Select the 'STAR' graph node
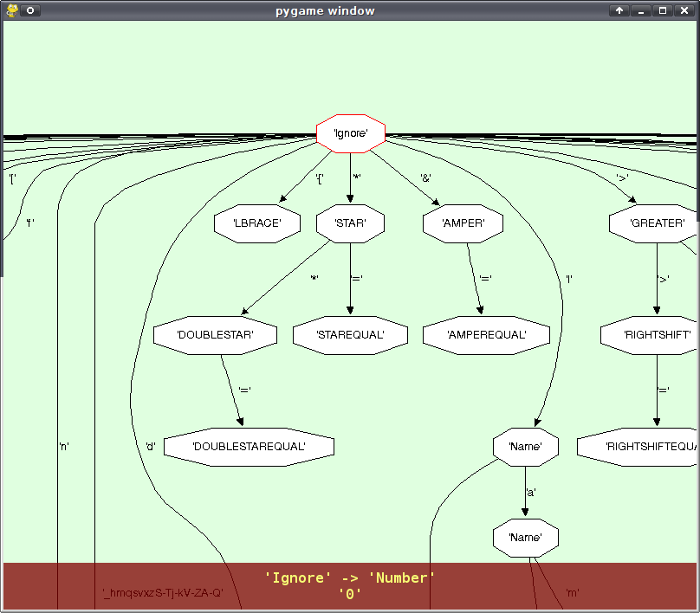The width and height of the screenshot is (700, 613). pyautogui.click(x=351, y=223)
